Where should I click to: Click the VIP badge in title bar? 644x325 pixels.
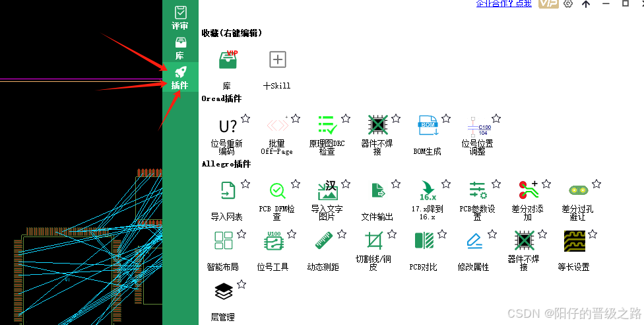[x=548, y=3]
